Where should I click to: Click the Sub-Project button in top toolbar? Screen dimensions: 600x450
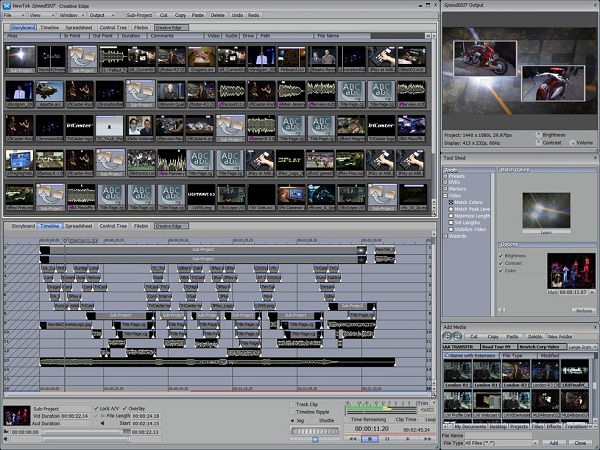[138, 16]
